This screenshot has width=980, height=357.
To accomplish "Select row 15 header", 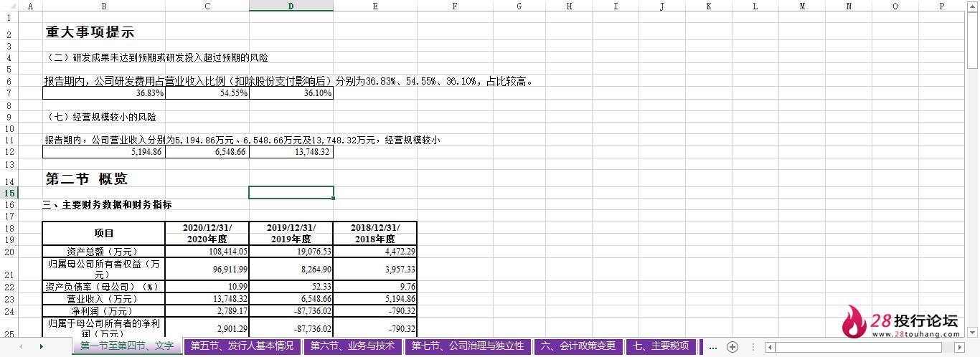I will tap(9, 193).
